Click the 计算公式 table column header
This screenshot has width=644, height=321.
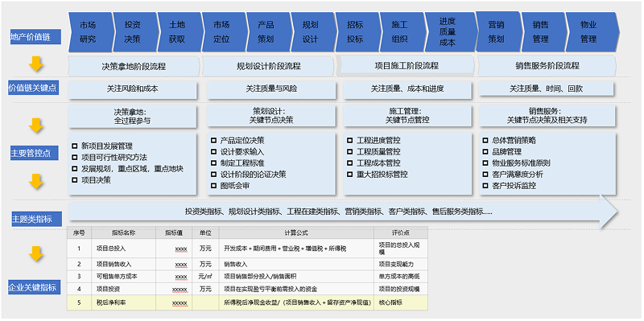coord(296,233)
